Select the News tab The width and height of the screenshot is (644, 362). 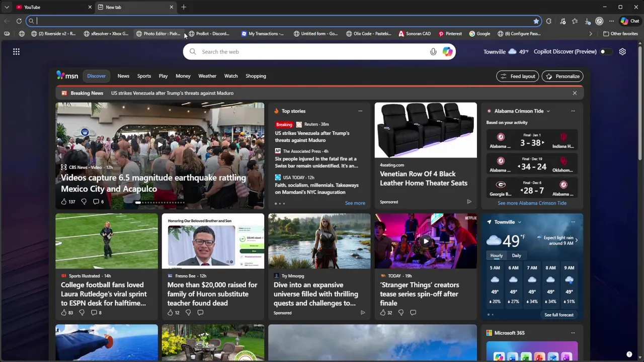123,76
